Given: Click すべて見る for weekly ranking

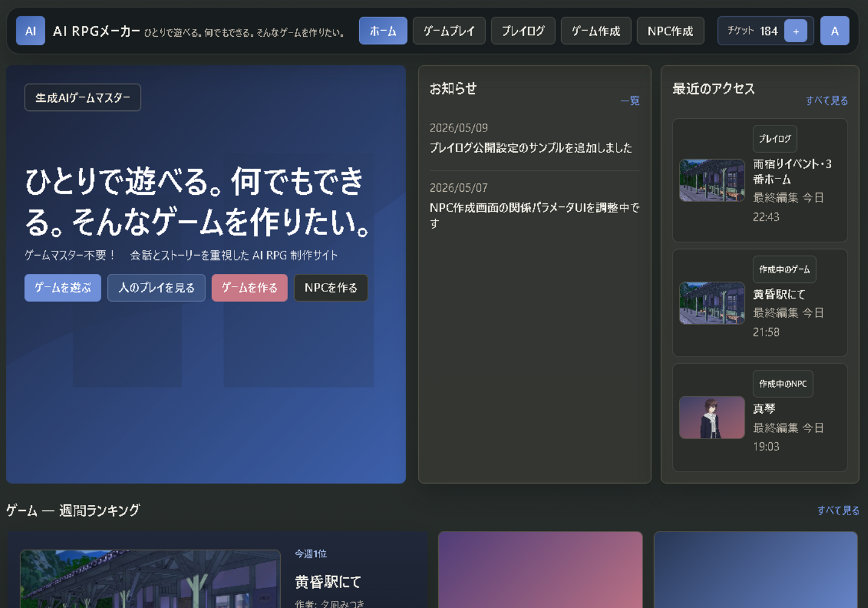Looking at the screenshot, I should tap(838, 511).
